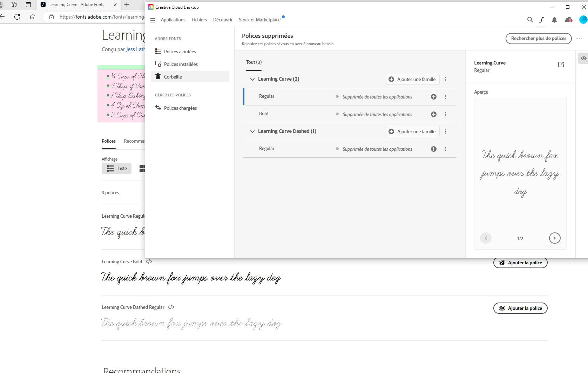Switch to Liste display in browser
The height and width of the screenshot is (373, 588).
117,168
